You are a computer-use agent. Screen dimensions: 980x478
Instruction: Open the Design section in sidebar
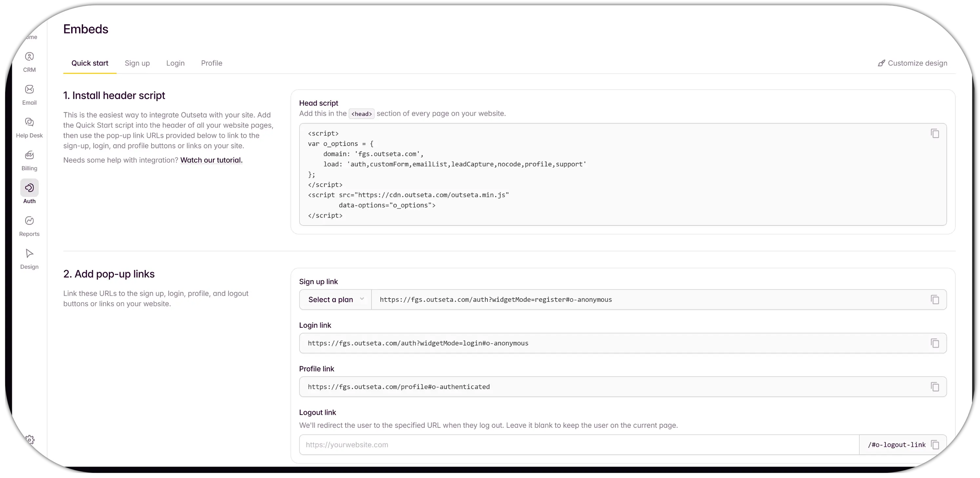click(29, 259)
